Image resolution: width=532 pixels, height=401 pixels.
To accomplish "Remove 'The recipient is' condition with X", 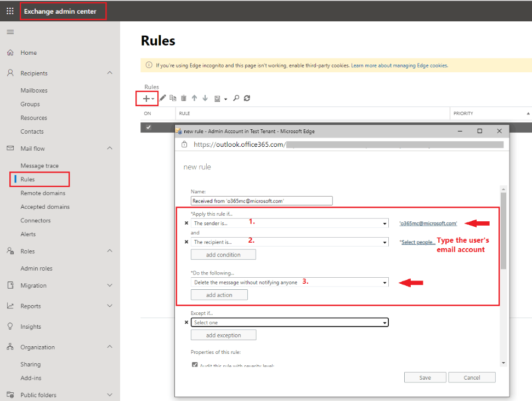I will [186, 242].
